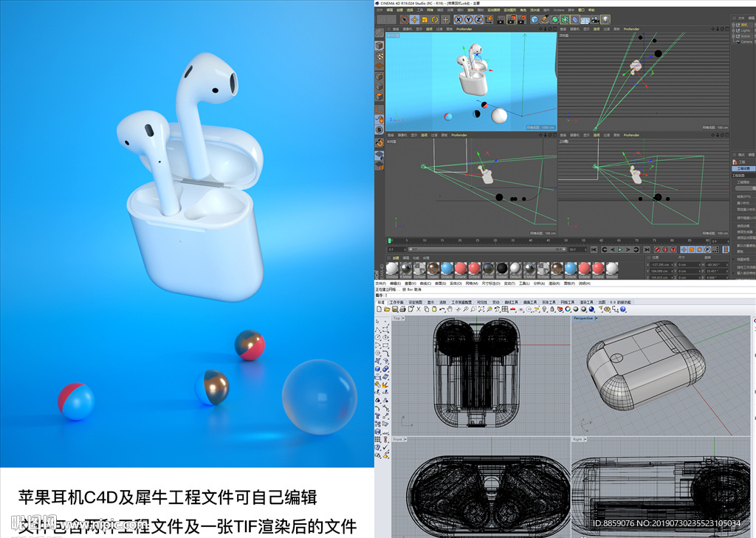Screen dimensions: 756x538
Task: Click the current frame 0 F field
Action: pos(719,241)
